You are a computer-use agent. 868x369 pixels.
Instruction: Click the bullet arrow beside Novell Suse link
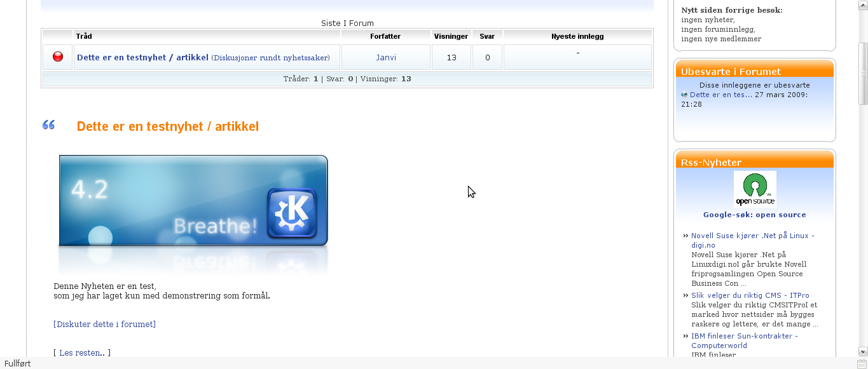686,236
